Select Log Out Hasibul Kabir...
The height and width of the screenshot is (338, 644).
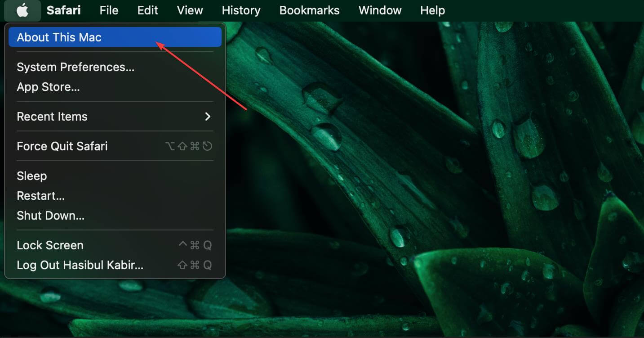pyautogui.click(x=115, y=265)
